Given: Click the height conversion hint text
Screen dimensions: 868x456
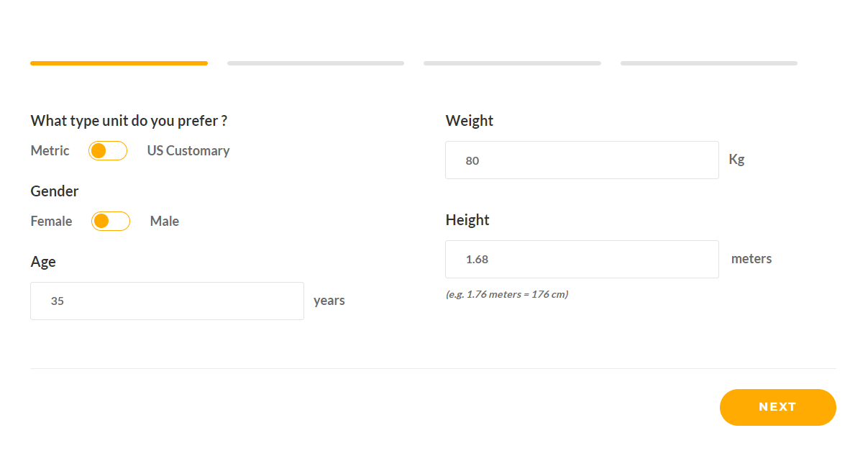Looking at the screenshot, I should point(507,294).
